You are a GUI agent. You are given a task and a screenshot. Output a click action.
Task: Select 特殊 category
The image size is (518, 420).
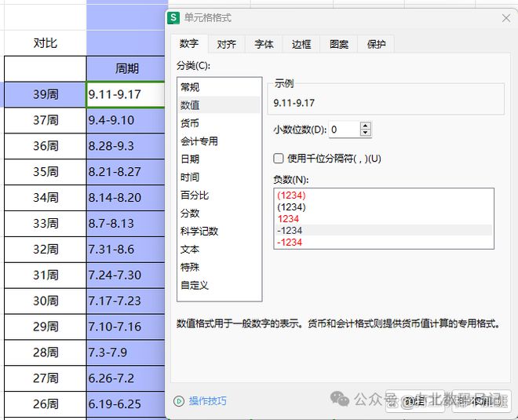click(x=219, y=267)
